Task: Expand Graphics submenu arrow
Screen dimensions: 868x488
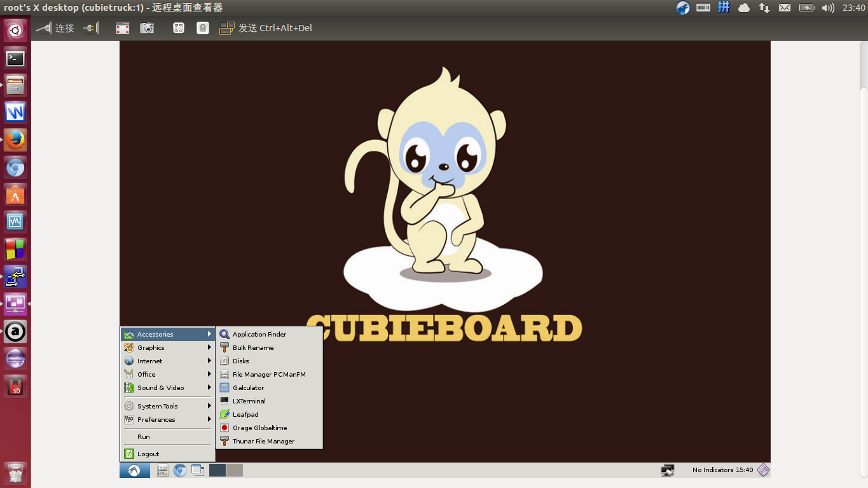Action: point(209,347)
